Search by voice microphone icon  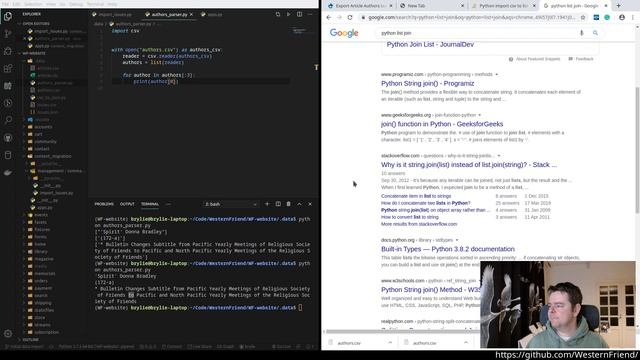(582, 33)
